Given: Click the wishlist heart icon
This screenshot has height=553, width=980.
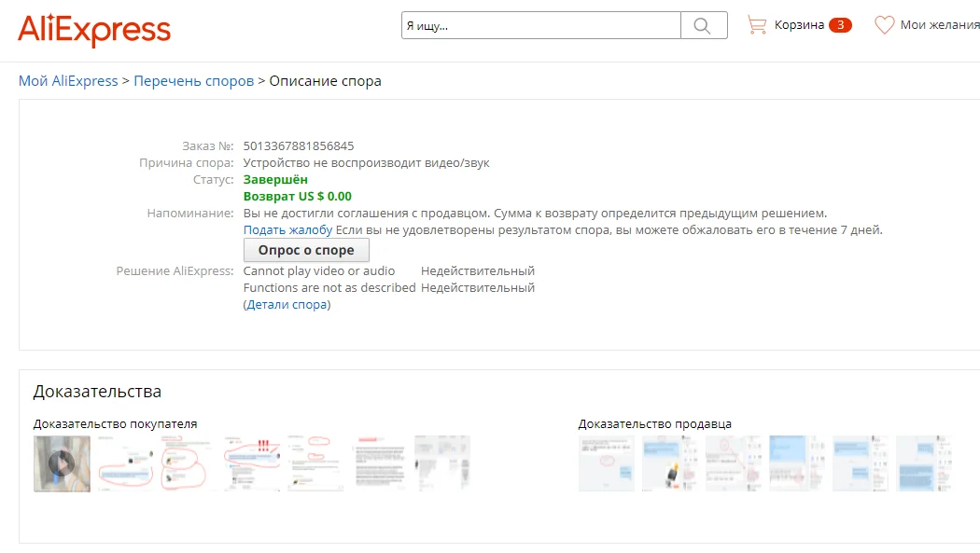Looking at the screenshot, I should pyautogui.click(x=884, y=25).
